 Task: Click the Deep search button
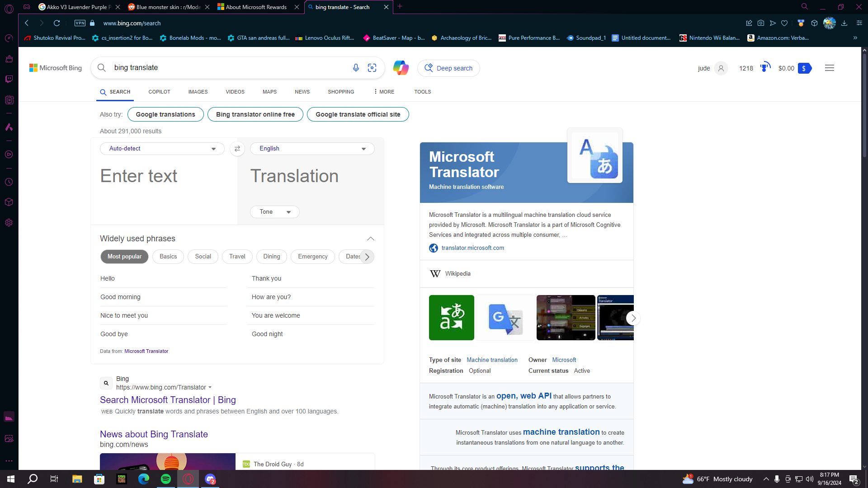[448, 68]
